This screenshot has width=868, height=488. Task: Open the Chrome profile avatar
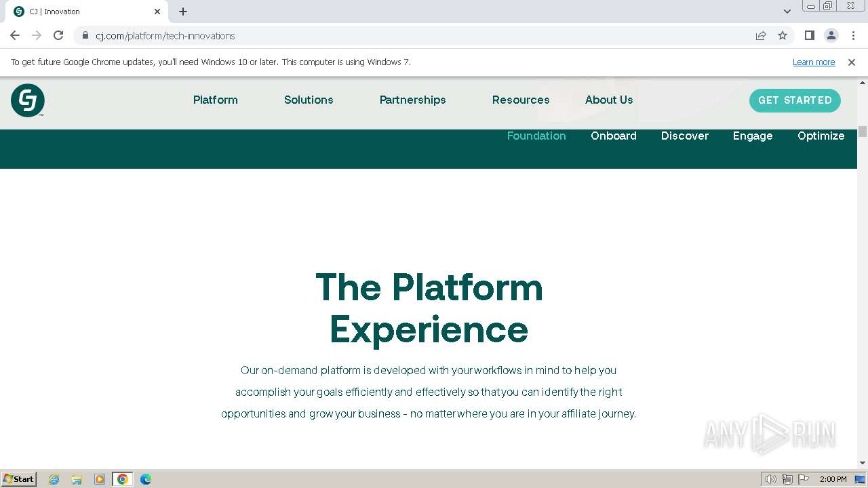click(831, 35)
